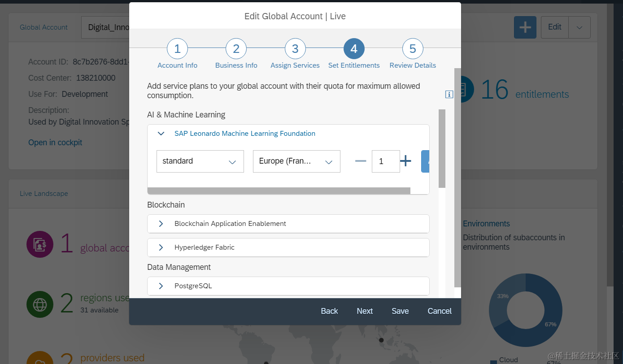The height and width of the screenshot is (364, 623).
Task: Click the horizontal scrollbar in Leonardo panel
Action: 279,191
